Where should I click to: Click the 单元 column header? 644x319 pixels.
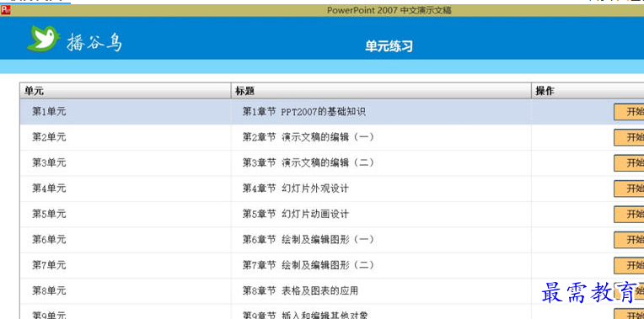[x=126, y=91]
